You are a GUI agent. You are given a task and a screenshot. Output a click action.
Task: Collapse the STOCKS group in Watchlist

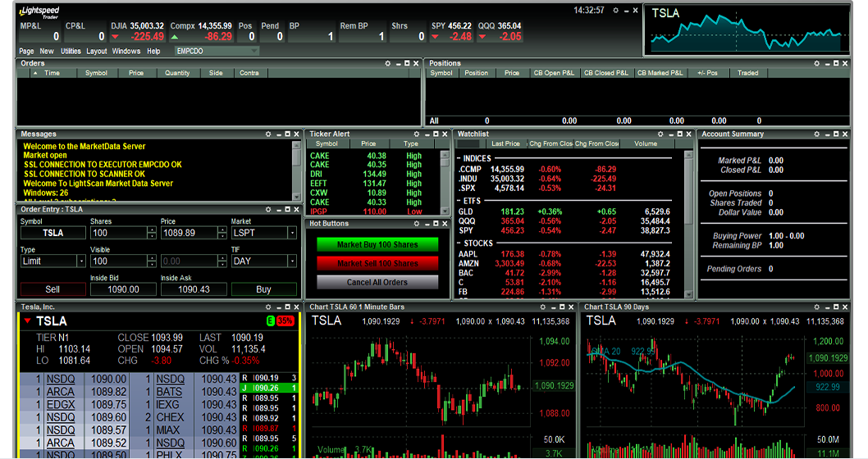tap(459, 243)
